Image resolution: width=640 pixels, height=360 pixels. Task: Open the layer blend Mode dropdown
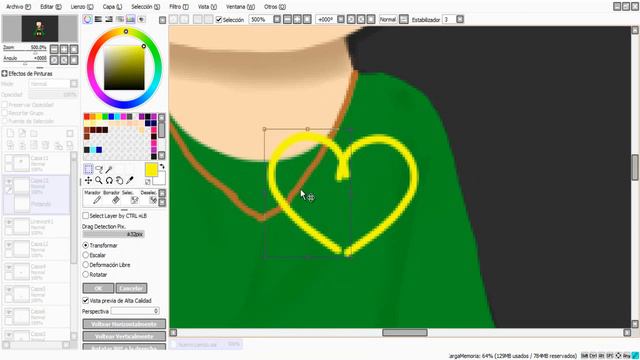click(x=74, y=84)
